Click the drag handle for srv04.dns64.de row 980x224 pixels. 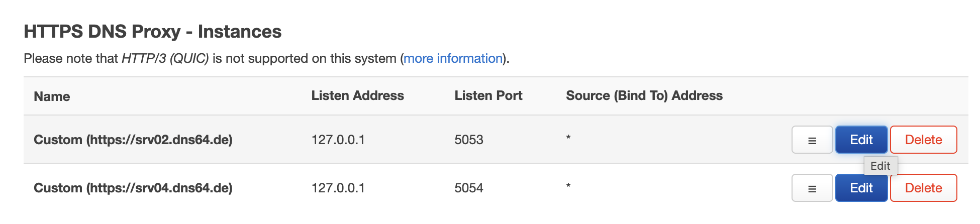(812, 188)
